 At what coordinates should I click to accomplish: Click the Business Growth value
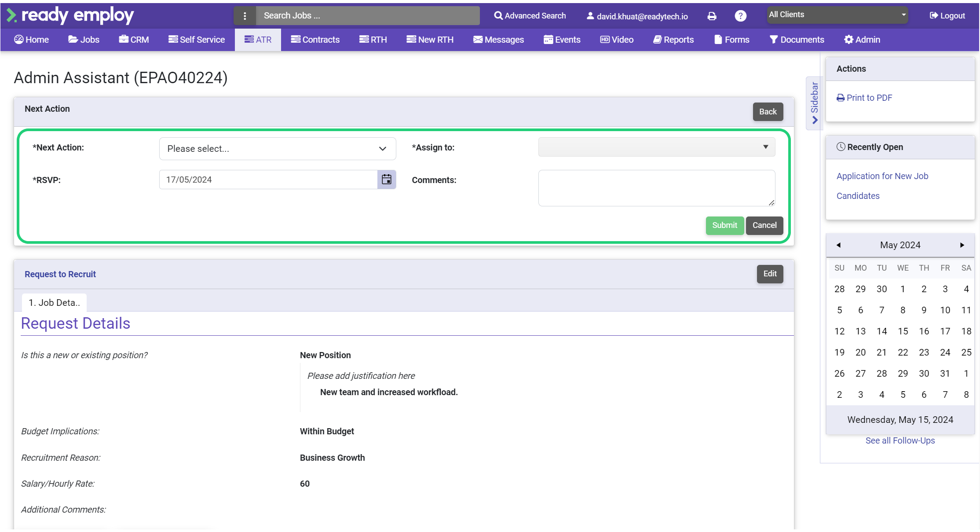332,458
